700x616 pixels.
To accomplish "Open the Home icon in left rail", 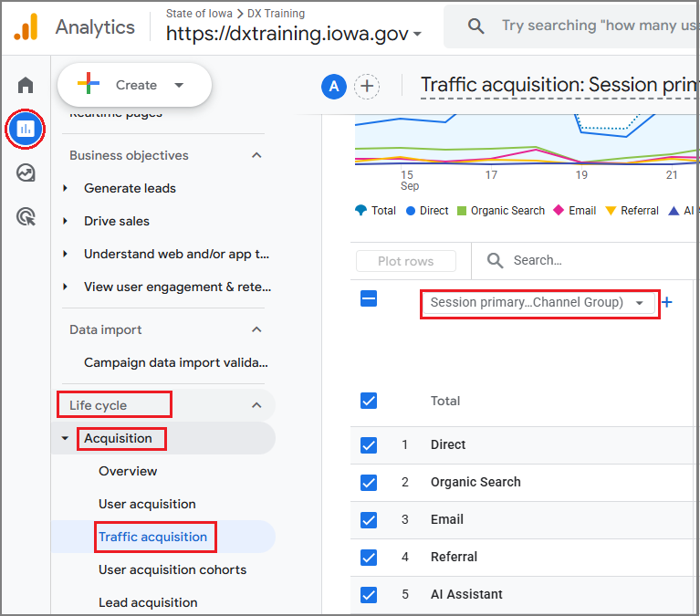I will (x=26, y=85).
